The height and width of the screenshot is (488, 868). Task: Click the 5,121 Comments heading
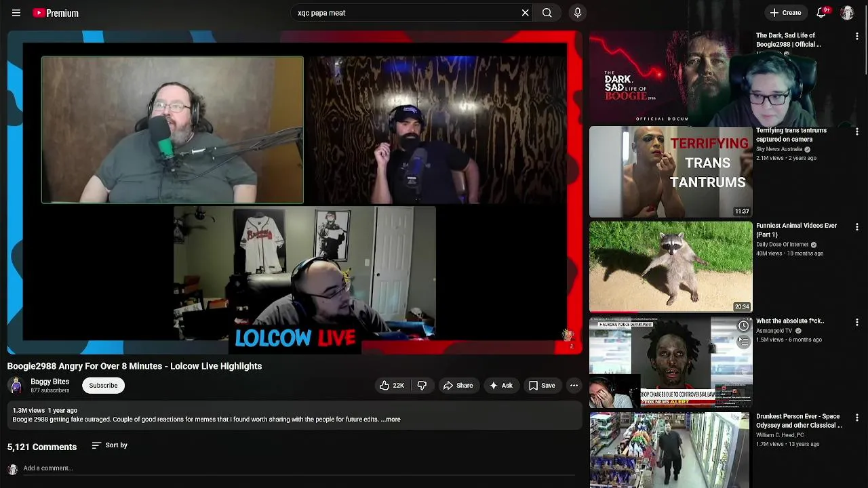coord(42,447)
